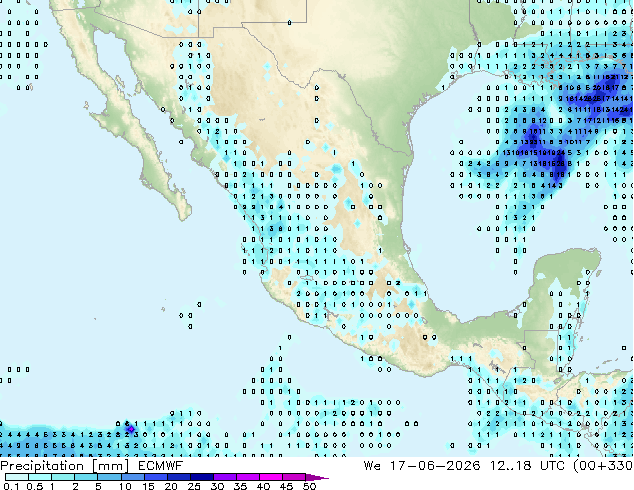The width and height of the screenshot is (634, 490).
Task: Select the 2–5 mm legend color swatch
Action: [86, 477]
